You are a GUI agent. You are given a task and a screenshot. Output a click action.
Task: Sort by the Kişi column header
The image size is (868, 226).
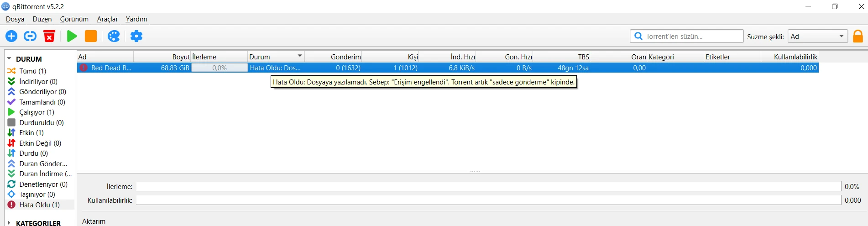point(390,57)
